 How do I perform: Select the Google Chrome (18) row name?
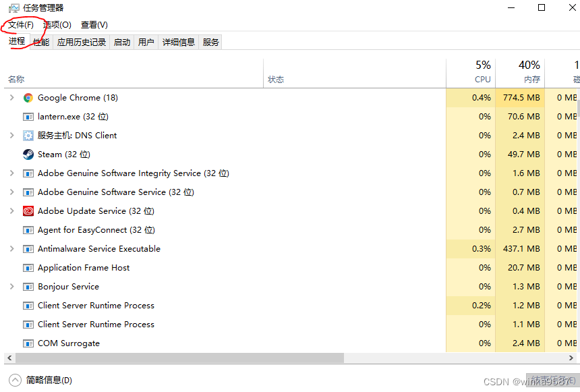78,98
